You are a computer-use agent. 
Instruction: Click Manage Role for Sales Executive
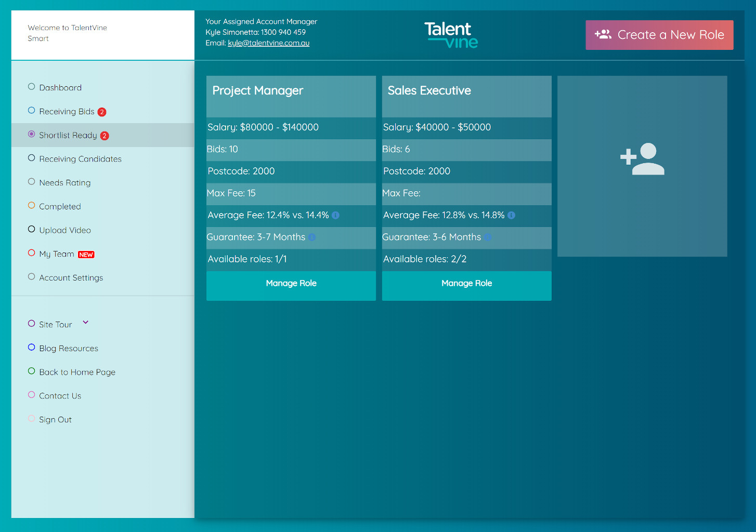pyautogui.click(x=466, y=284)
